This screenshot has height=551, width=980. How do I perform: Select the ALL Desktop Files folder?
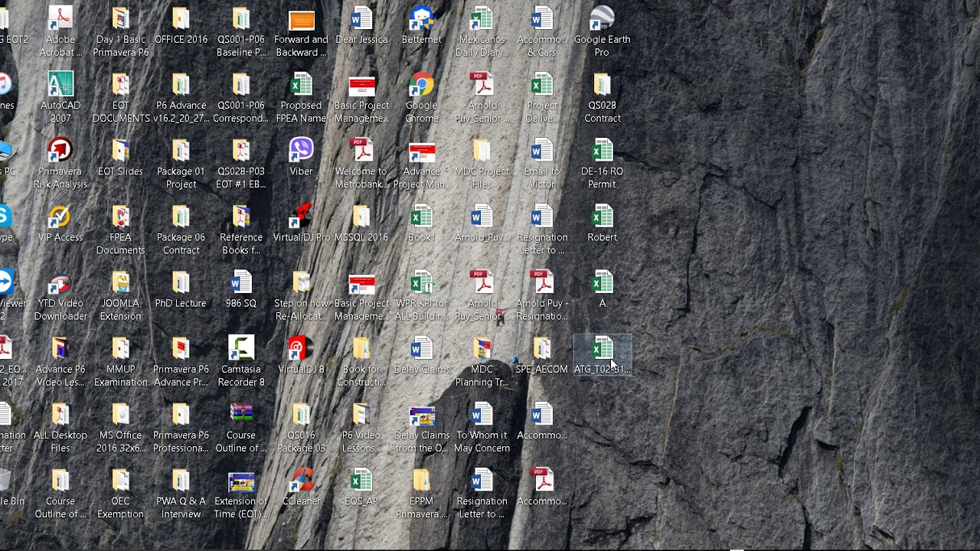[60, 413]
